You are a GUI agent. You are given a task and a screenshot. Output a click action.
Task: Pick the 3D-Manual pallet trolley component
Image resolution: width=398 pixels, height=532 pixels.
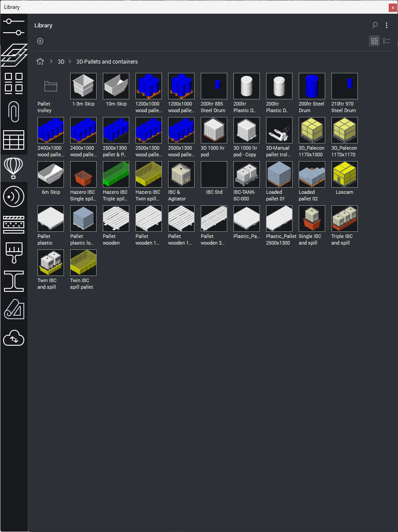279,130
